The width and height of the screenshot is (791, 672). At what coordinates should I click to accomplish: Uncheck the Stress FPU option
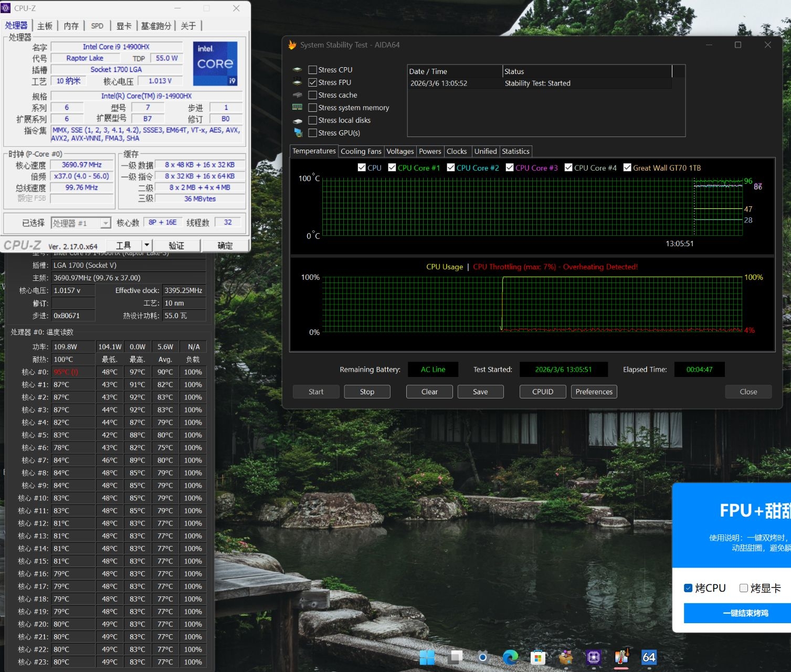point(313,82)
